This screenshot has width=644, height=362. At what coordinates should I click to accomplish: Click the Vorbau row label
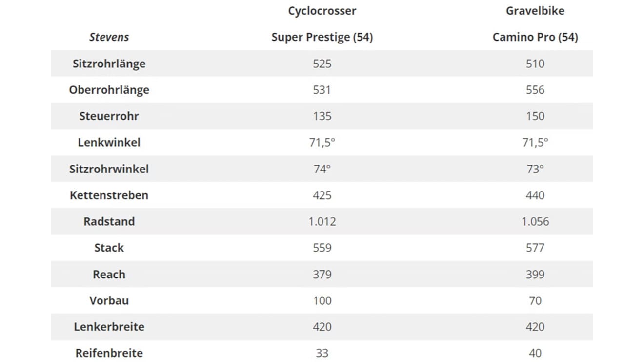pyautogui.click(x=109, y=300)
